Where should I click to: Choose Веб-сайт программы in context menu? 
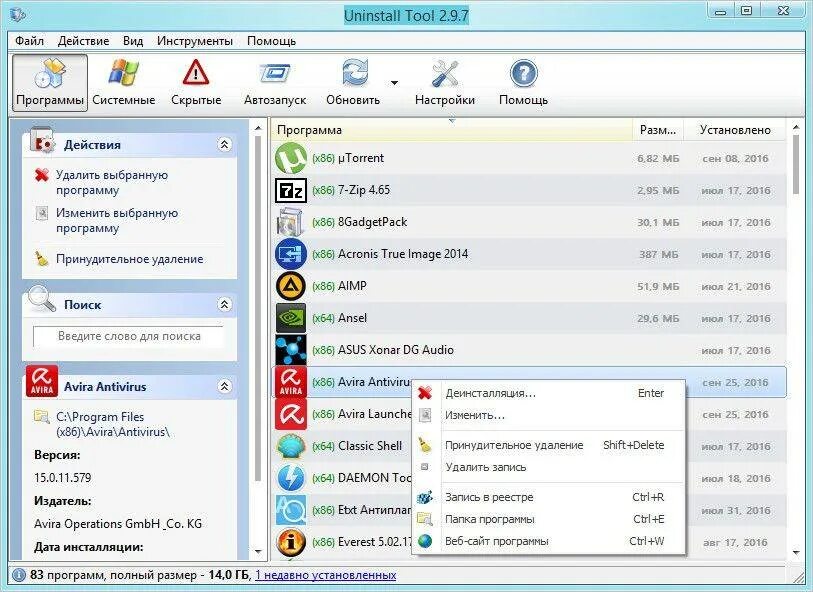pyautogui.click(x=548, y=541)
